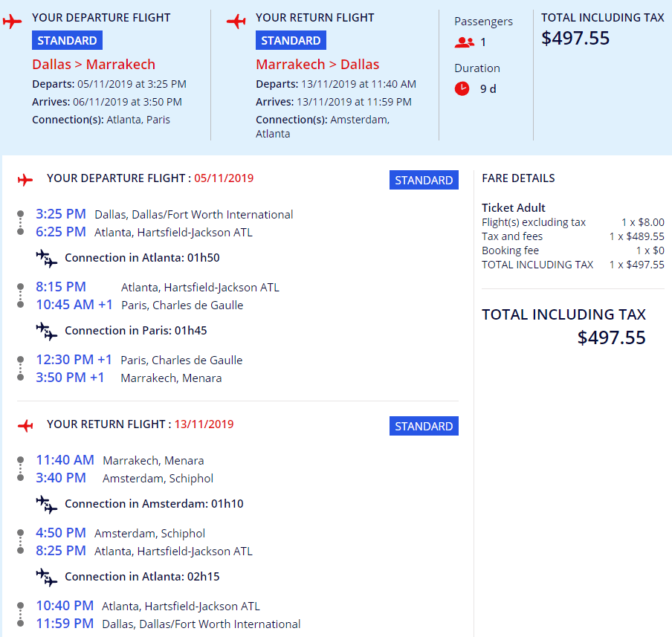Screen dimensions: 672x637
Task: Click the plane icon beside return flight 13/11/2019
Action: pos(25,426)
